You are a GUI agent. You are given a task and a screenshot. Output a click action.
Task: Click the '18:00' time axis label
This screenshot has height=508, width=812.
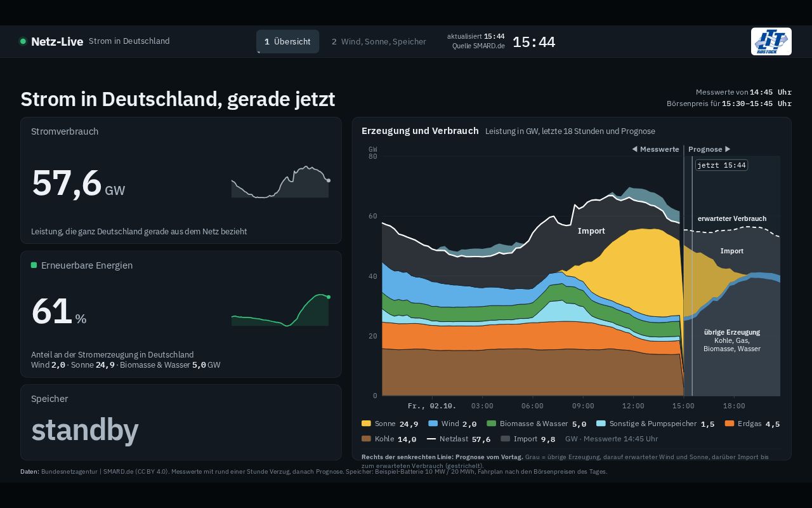pos(734,406)
